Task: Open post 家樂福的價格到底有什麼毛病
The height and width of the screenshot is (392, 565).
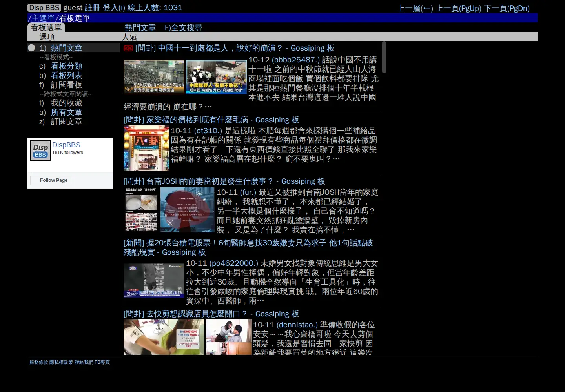Action: [x=211, y=120]
